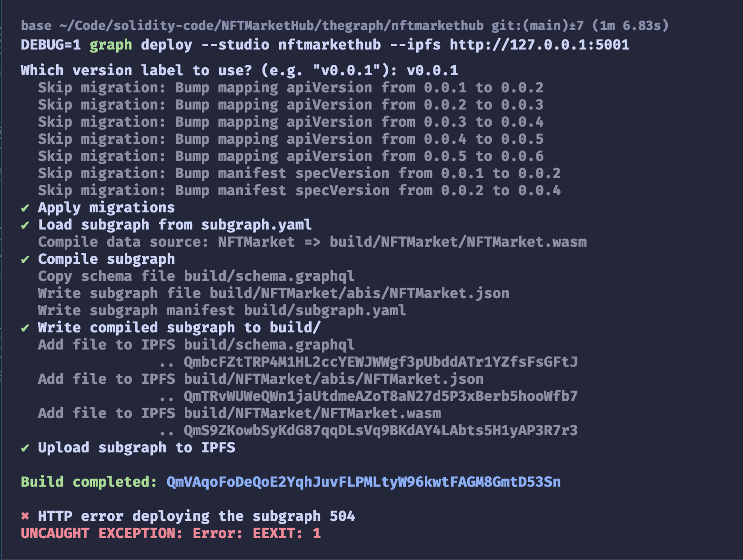This screenshot has height=560, width=743.
Task: Click the green checkmark beside Apply migrations
Action: [x=25, y=208]
